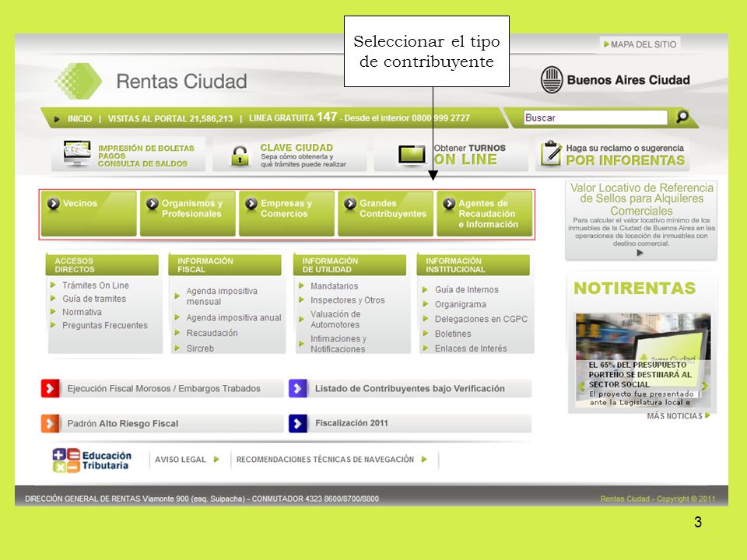Choose Empresas y Comercios contributor type
The width and height of the screenshot is (747, 560).
coord(287,214)
